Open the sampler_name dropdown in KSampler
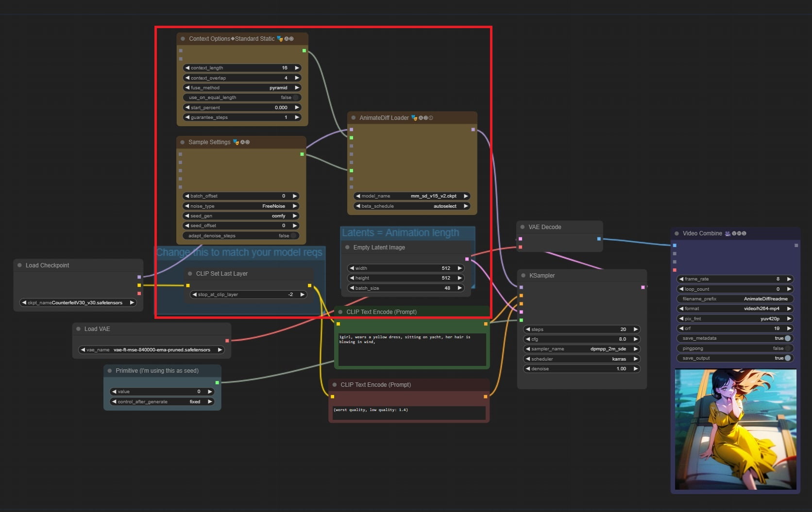812x512 pixels. (x=581, y=349)
